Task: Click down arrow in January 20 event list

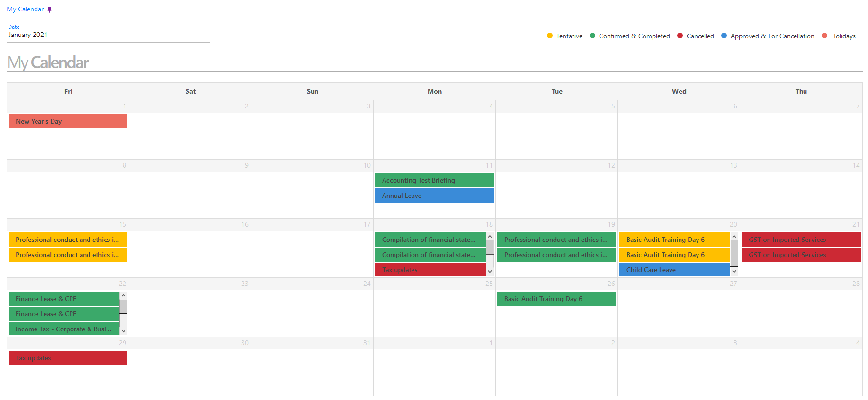Action: pos(734,271)
